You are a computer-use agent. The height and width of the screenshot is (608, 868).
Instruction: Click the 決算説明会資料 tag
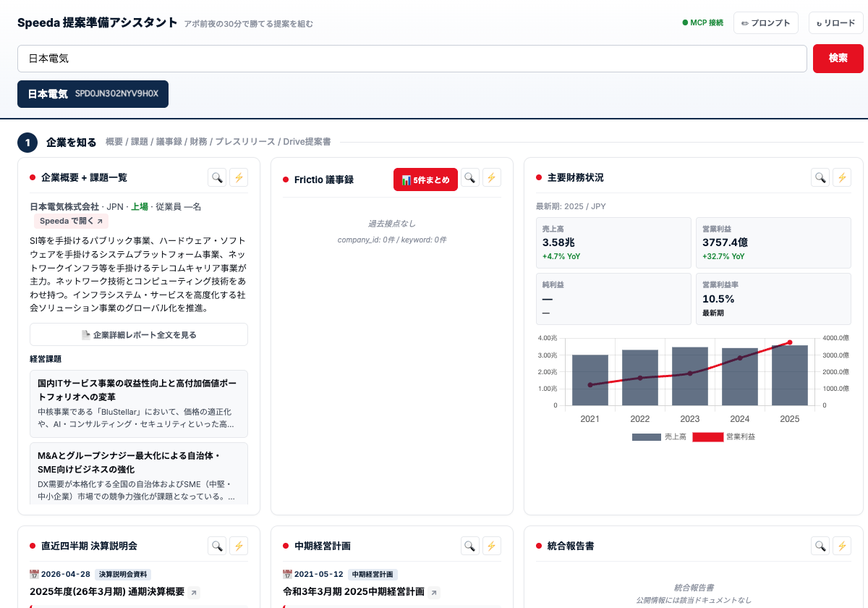pyautogui.click(x=123, y=575)
